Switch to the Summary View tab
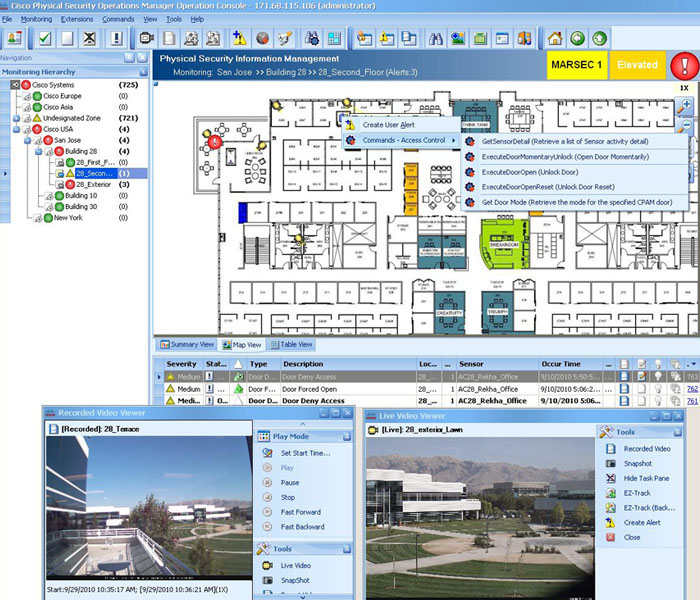Viewport: 700px width, 600px height. tap(188, 344)
